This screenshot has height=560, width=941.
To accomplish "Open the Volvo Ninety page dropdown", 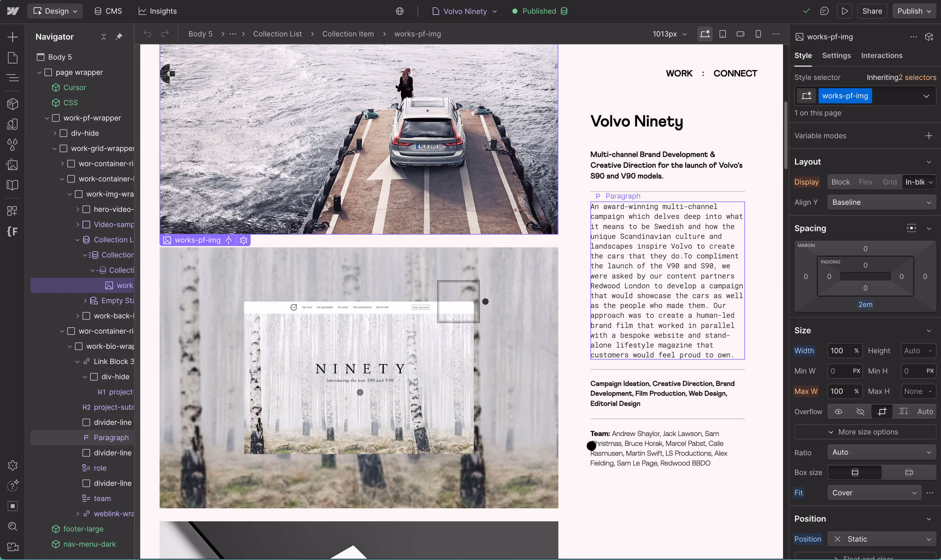I will tap(465, 11).
